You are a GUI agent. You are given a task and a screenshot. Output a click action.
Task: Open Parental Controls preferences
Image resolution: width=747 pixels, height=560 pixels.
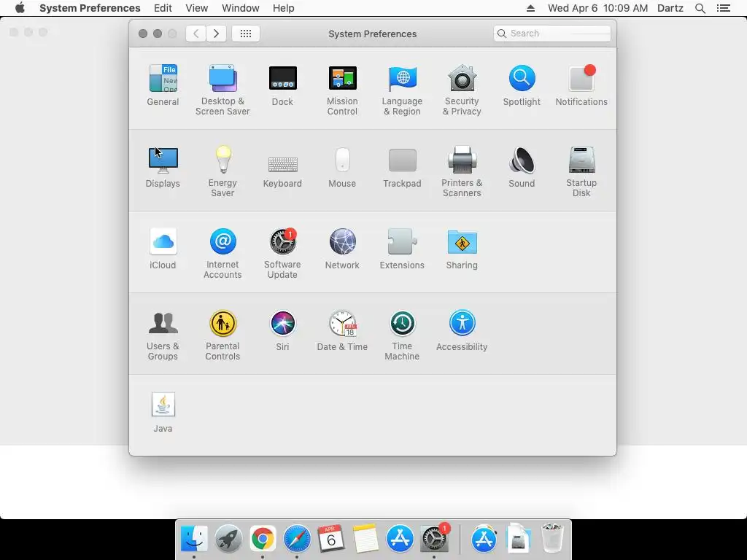222,335
